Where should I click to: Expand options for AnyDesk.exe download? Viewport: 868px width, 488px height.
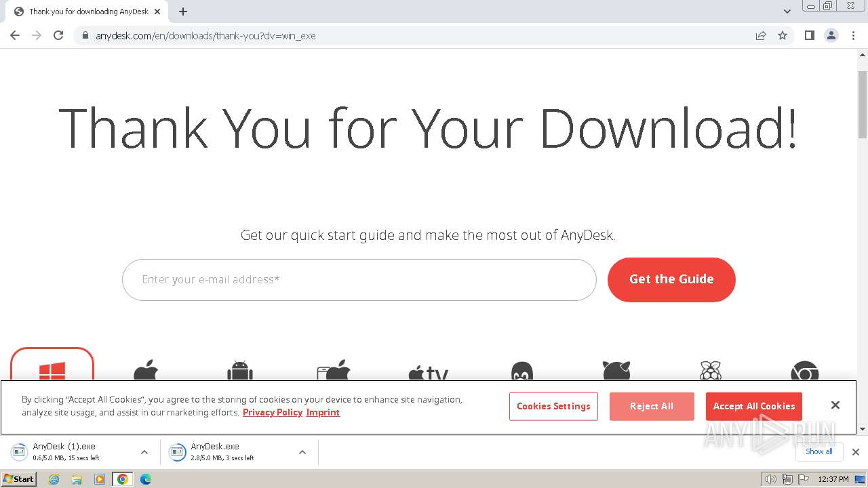302,452
